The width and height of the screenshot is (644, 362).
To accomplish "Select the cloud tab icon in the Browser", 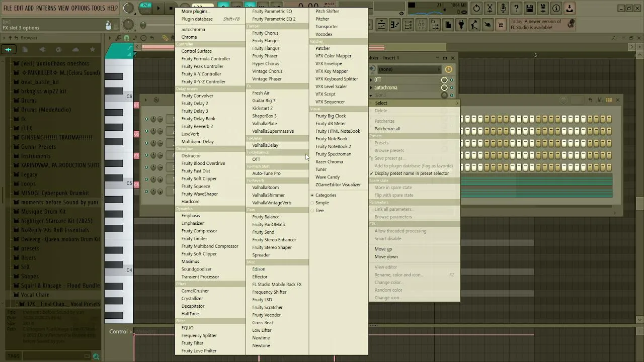I will pyautogui.click(x=75, y=49).
